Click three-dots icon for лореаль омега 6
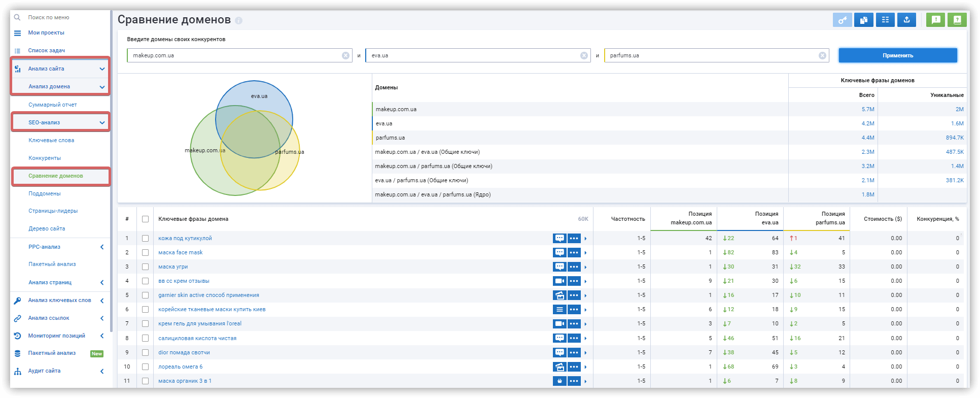Screen dimensions: 980x398 574,367
